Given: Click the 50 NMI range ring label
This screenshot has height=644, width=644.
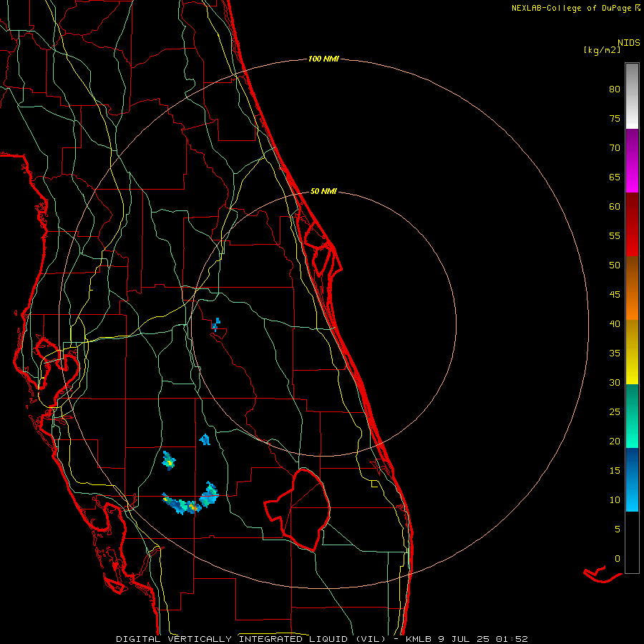Looking at the screenshot, I should click(x=323, y=191).
